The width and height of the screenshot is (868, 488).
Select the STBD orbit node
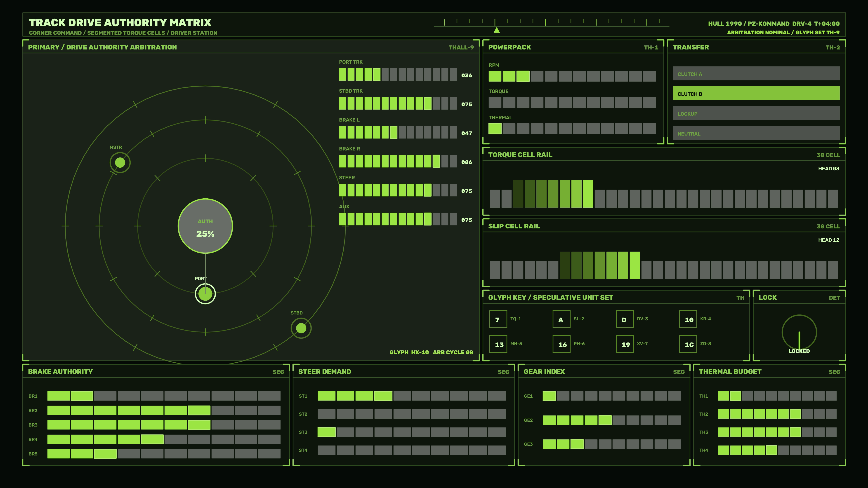click(x=301, y=328)
